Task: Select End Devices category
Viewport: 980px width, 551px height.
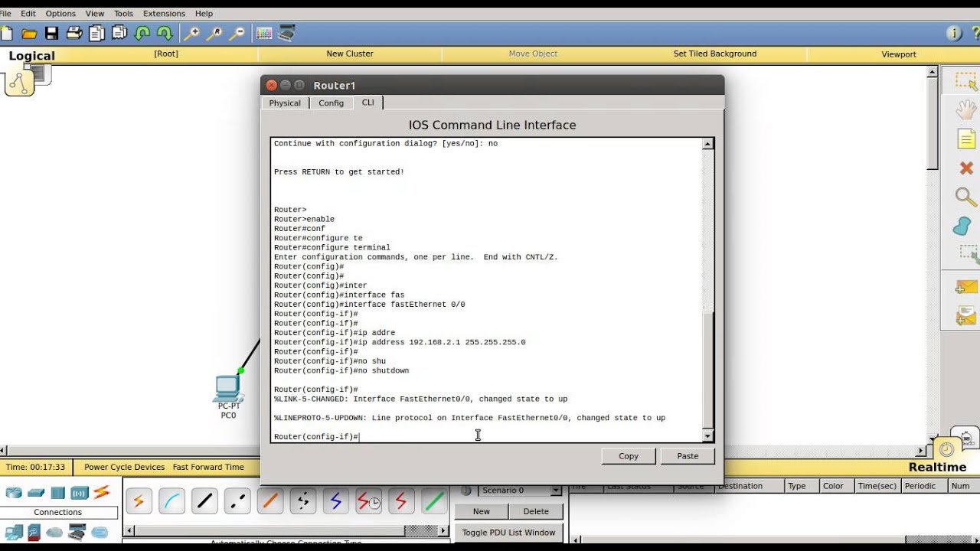Action: pos(14,532)
